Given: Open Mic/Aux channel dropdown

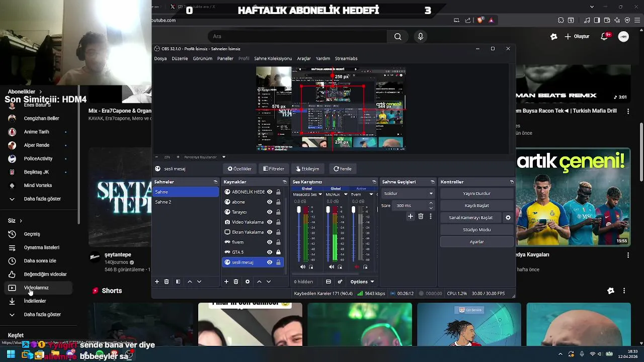Looking at the screenshot, I should click(345, 195).
